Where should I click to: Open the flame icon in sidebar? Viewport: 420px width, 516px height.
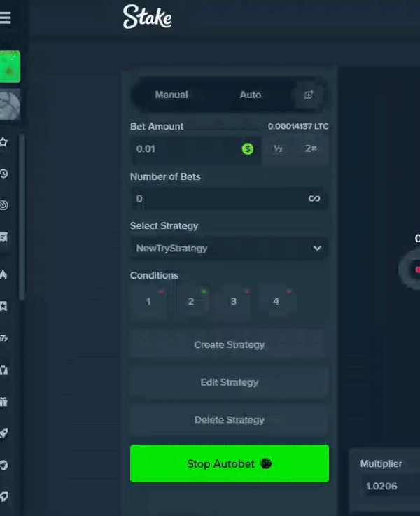[x=4, y=274]
